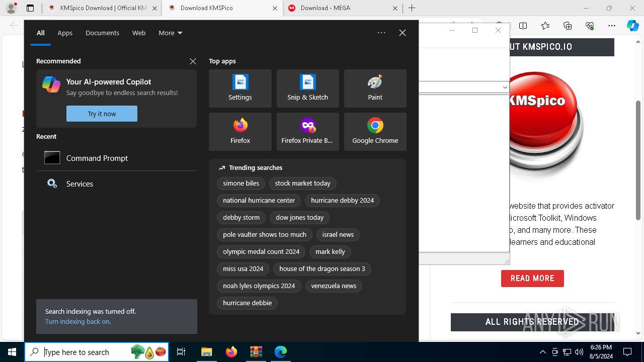Image resolution: width=644 pixels, height=362 pixels.
Task: Click Try it now Copilot button
Action: (102, 114)
